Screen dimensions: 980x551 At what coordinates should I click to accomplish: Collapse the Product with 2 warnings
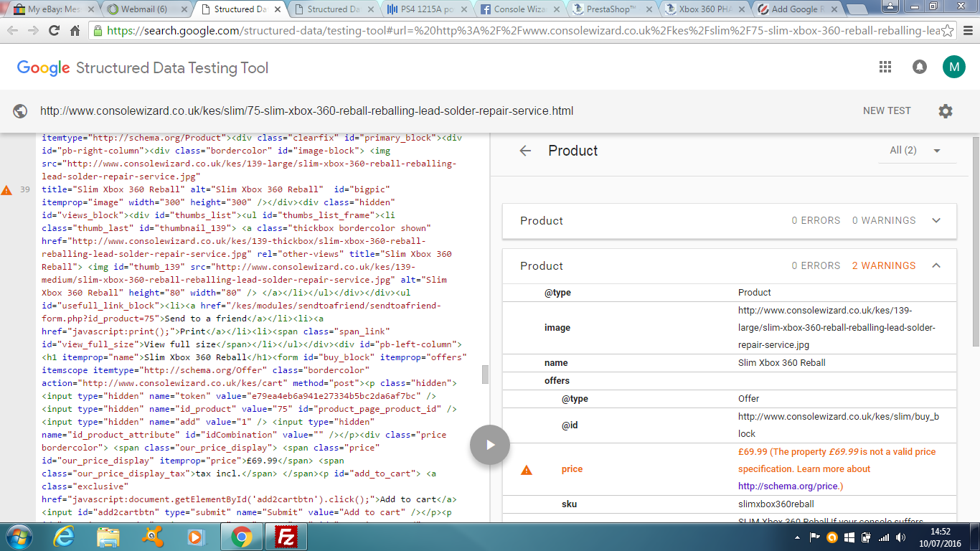[936, 265]
